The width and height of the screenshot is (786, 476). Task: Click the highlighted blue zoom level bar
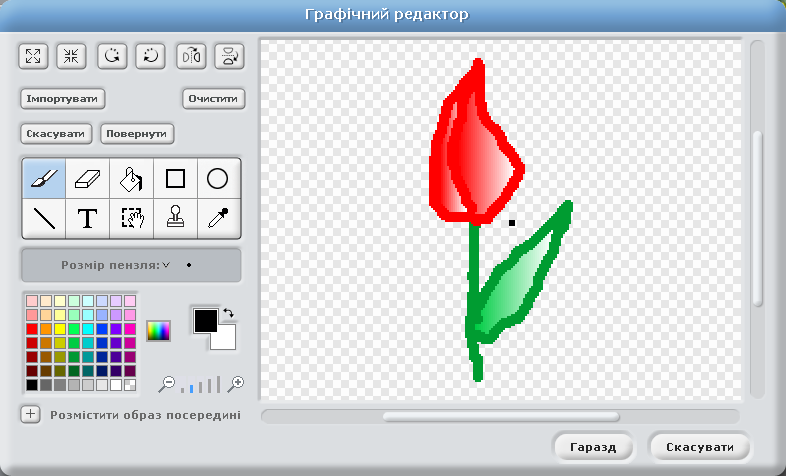coord(191,388)
